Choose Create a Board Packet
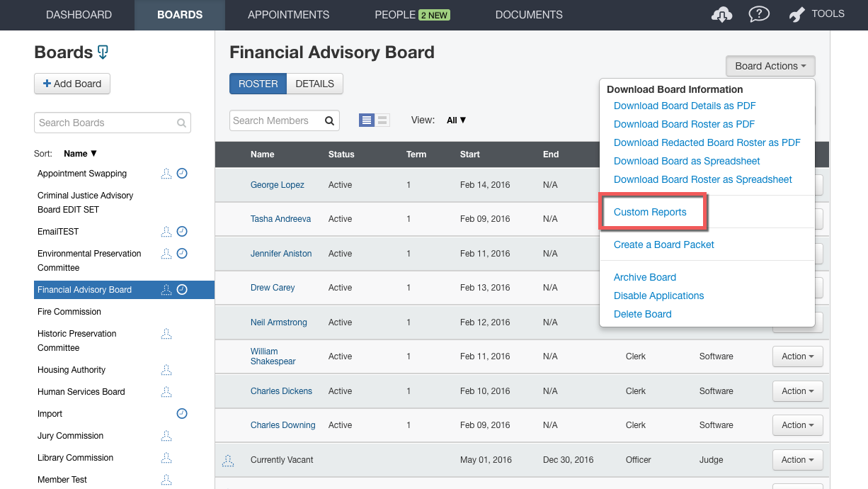This screenshot has width=868, height=489. (x=664, y=244)
